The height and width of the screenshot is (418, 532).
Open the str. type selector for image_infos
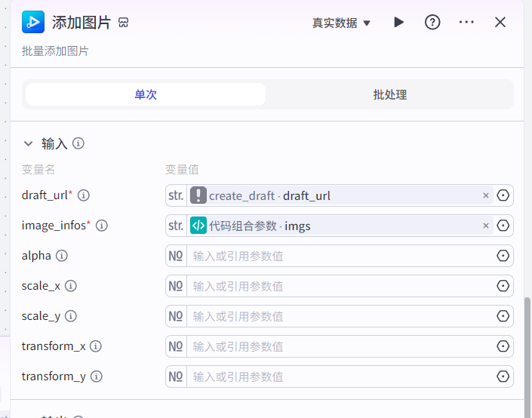pos(176,226)
